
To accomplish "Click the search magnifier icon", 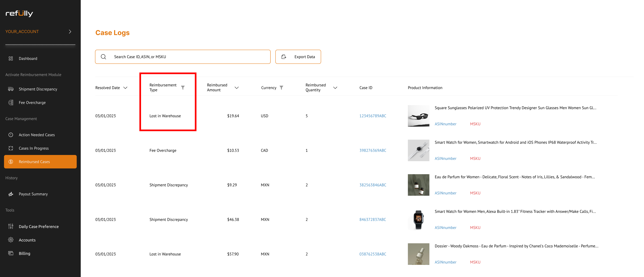I will point(104,57).
